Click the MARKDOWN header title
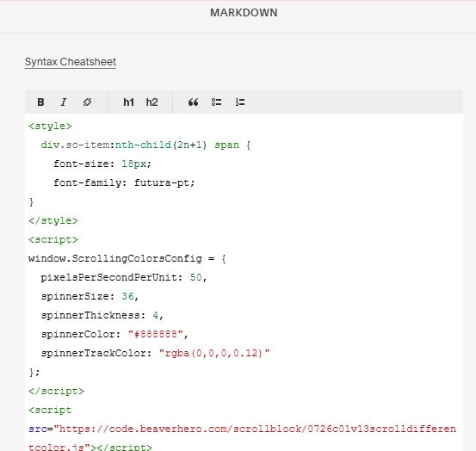476x451 pixels. coord(244,13)
